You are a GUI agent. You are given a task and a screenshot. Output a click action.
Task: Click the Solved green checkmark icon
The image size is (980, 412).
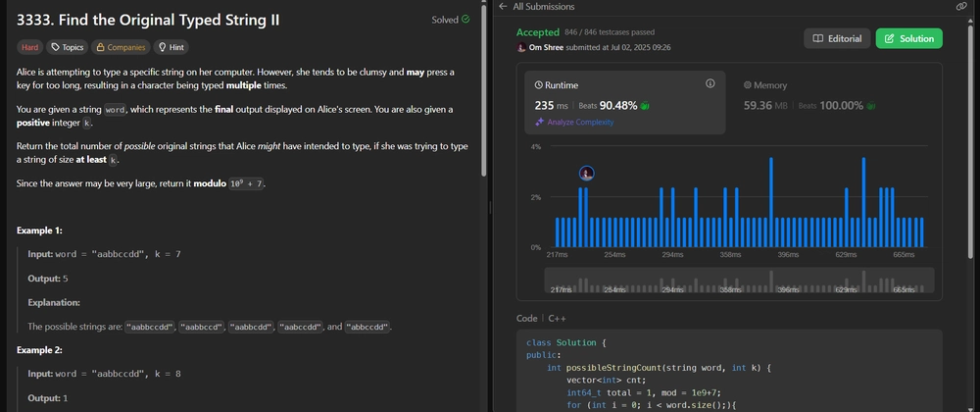coord(465,20)
